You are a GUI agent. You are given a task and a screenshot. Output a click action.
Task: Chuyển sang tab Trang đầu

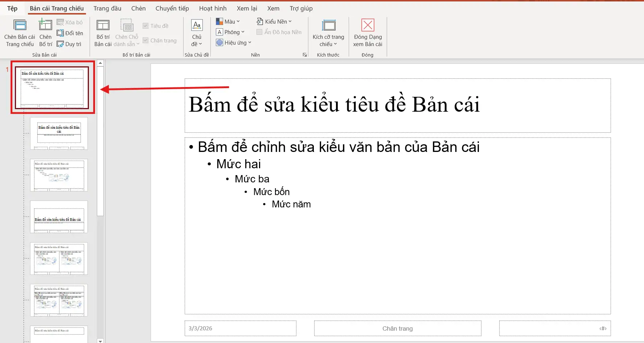[x=107, y=8]
